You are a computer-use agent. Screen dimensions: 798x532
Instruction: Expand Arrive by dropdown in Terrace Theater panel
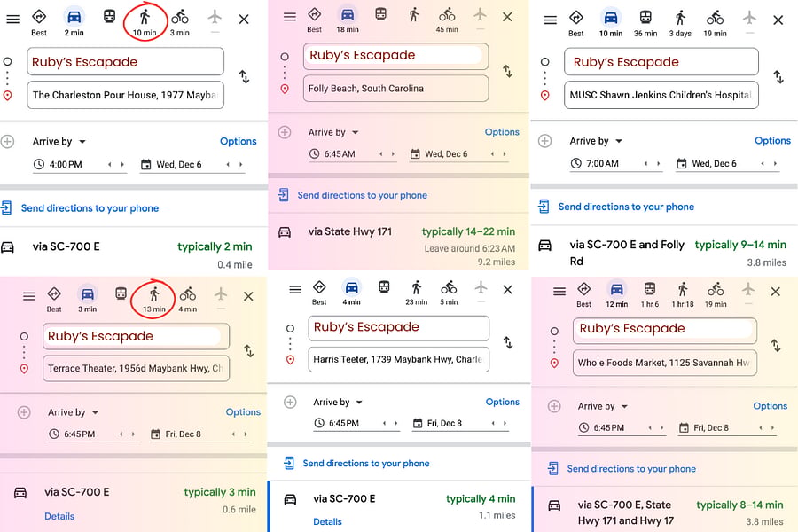click(73, 412)
